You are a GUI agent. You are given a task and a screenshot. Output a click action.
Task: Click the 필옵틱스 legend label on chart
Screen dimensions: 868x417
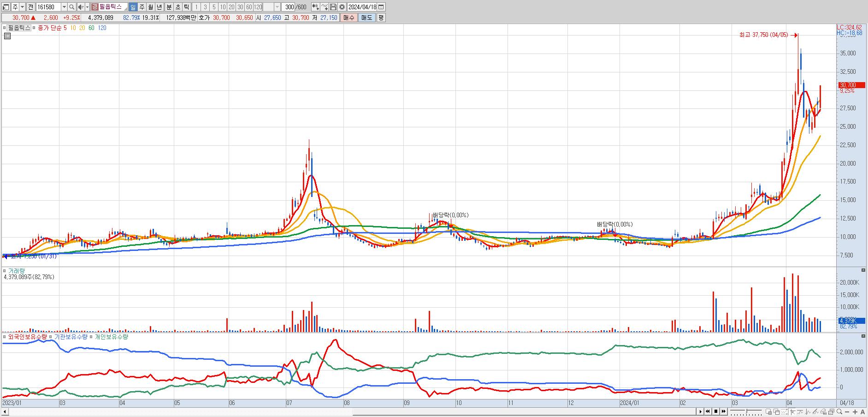(19, 28)
